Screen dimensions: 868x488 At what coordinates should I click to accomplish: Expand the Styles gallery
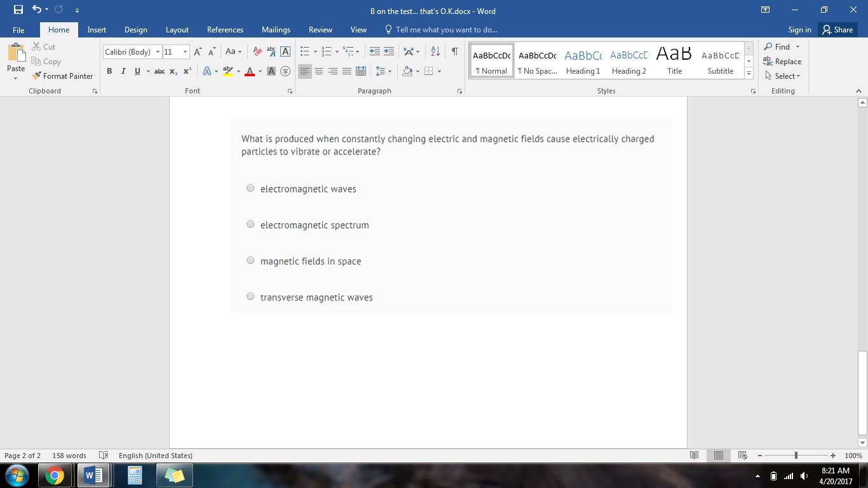pyautogui.click(x=749, y=74)
